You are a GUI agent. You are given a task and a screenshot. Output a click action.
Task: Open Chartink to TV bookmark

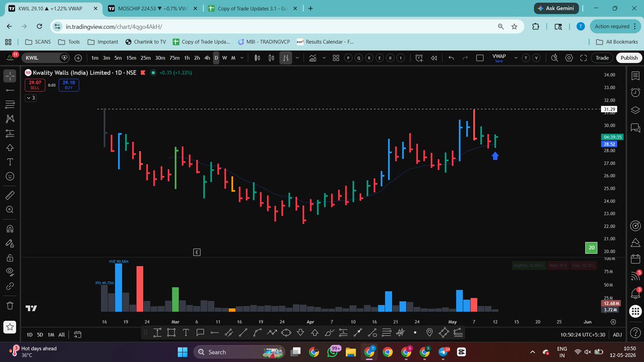(x=145, y=42)
